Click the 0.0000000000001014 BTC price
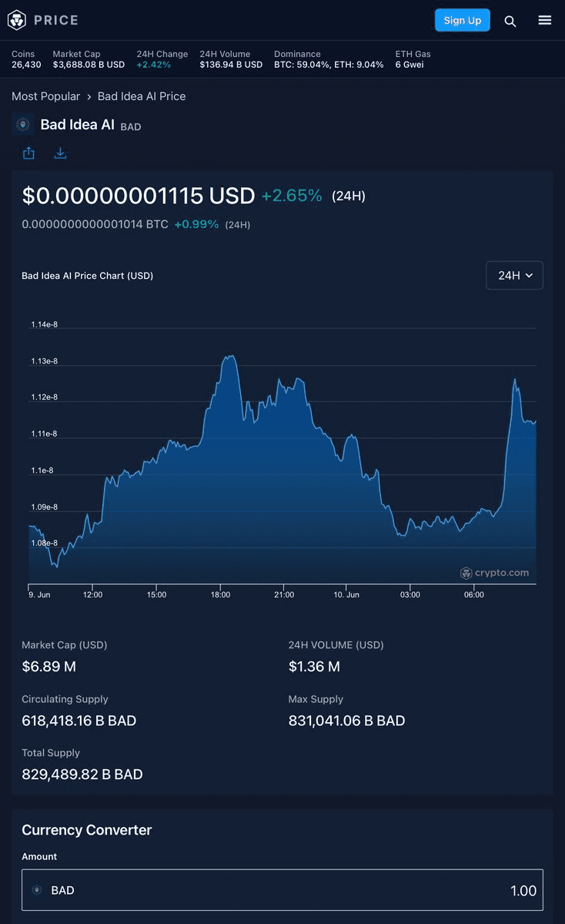565x924 pixels. pos(95,224)
